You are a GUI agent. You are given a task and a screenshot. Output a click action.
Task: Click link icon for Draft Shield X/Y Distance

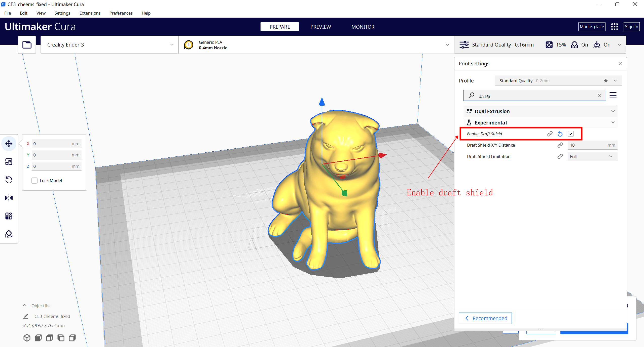[x=560, y=145]
